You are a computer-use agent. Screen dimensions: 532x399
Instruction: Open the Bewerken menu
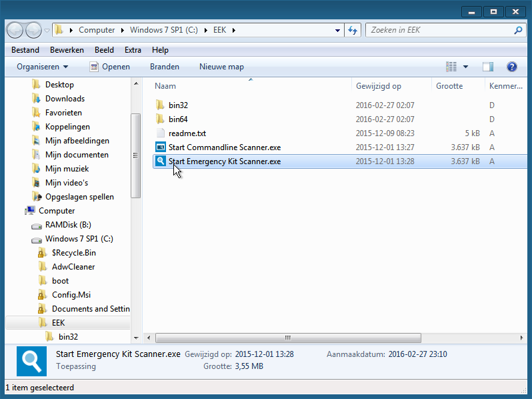tap(67, 50)
